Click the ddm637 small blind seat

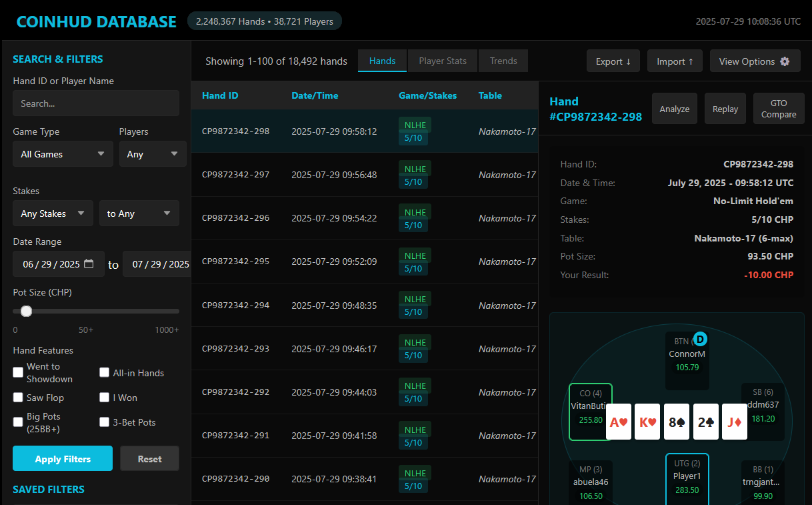click(763, 412)
